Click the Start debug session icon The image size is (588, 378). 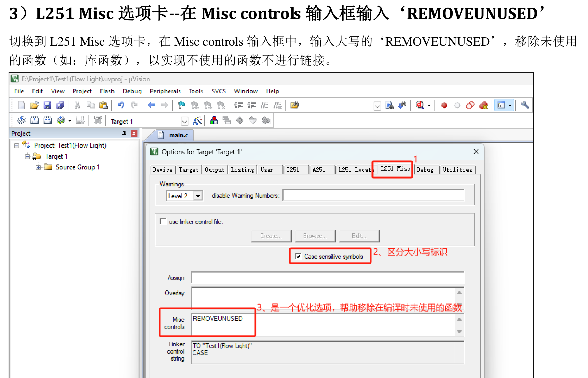[x=420, y=105]
